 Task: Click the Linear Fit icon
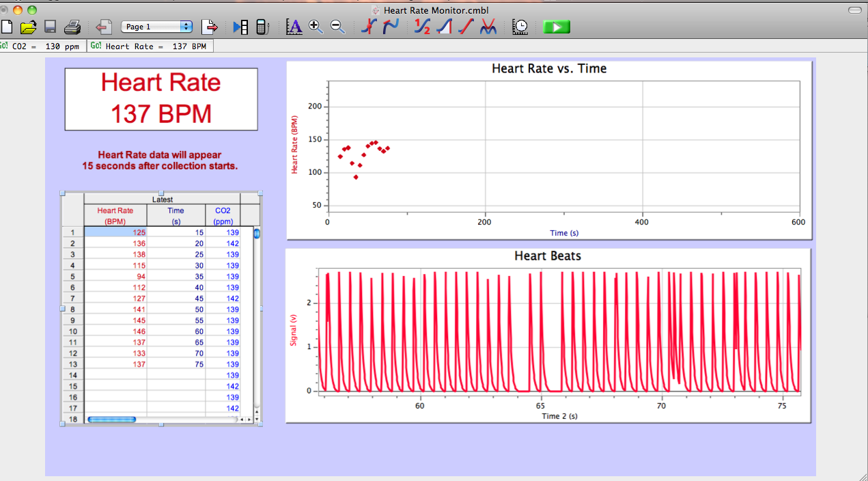click(466, 27)
